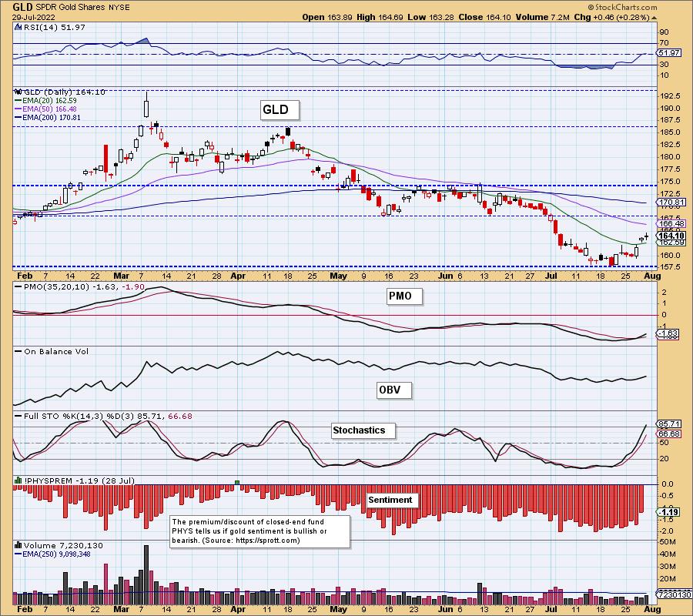Select the GLD ticker title

tap(22, 7)
